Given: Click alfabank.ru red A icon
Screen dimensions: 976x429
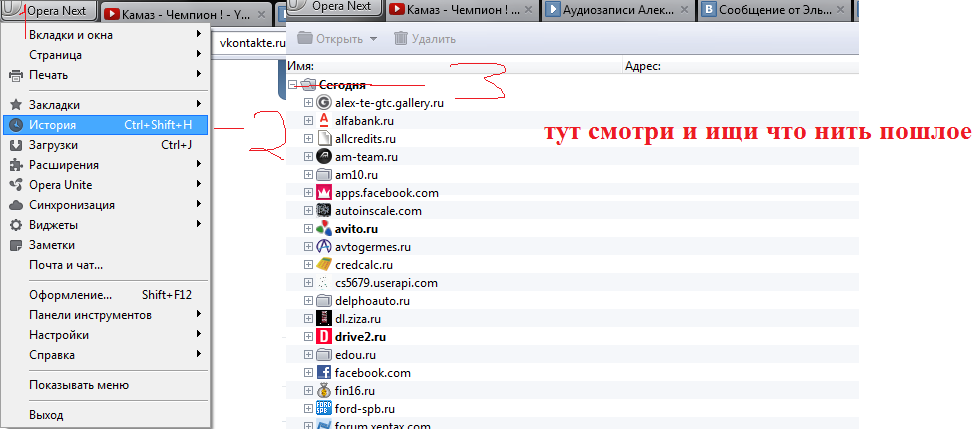Looking at the screenshot, I should 324,121.
